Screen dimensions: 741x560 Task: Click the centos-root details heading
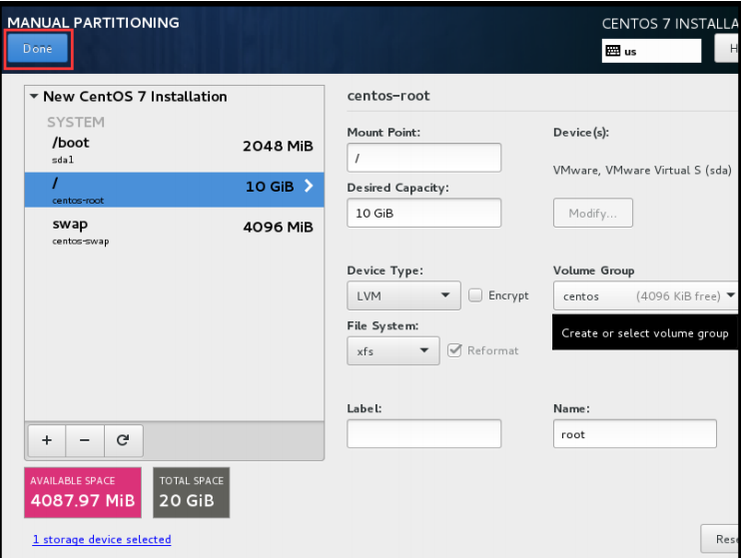coord(388,96)
